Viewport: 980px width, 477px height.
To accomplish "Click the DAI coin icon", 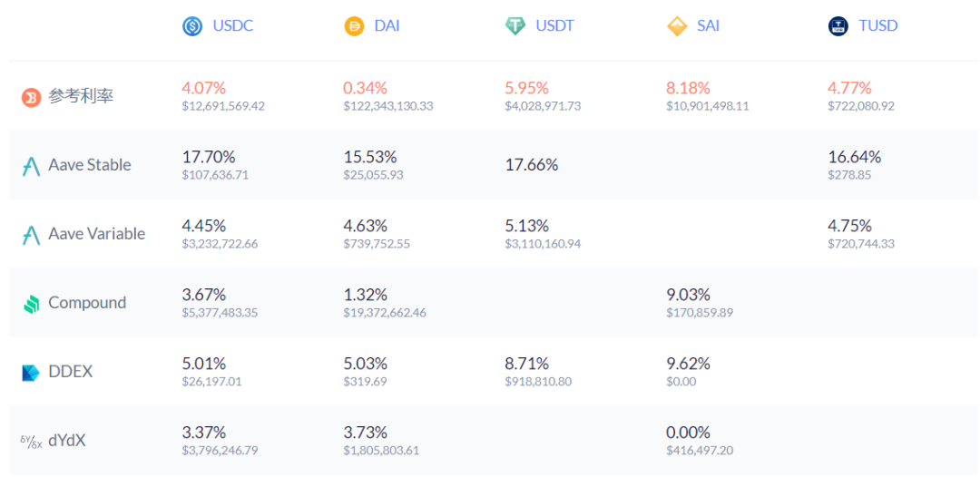I will (x=354, y=26).
